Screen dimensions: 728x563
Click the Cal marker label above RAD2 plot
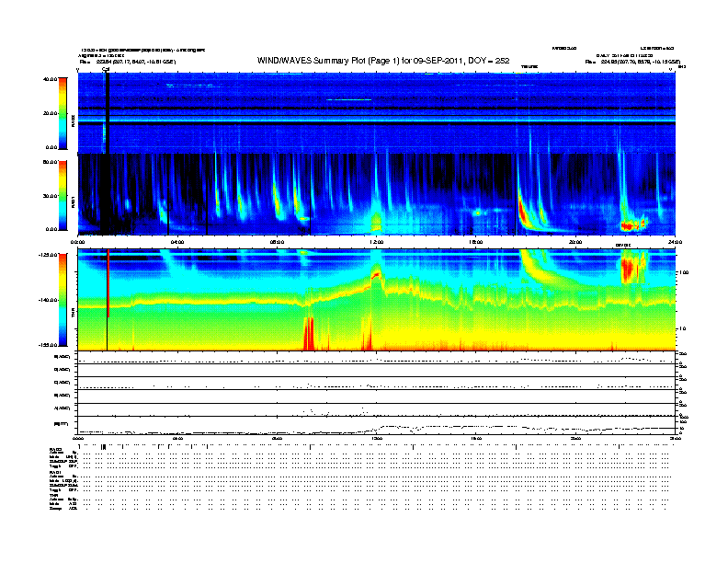click(x=106, y=69)
